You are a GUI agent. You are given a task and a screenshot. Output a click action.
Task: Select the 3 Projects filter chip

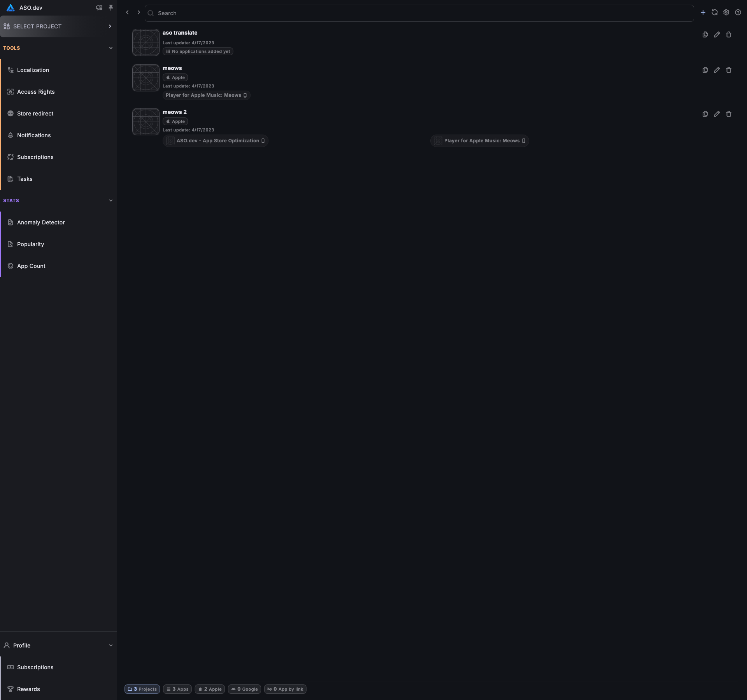pos(142,689)
